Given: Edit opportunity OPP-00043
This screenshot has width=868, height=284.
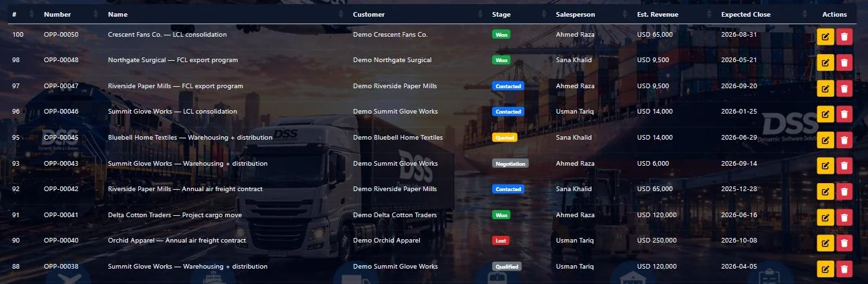Looking at the screenshot, I should pos(825,166).
